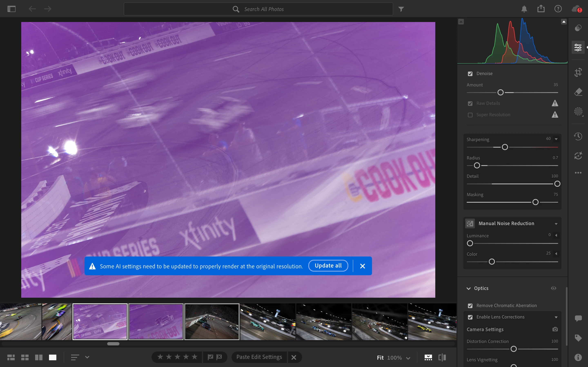588x367 pixels.
Task: Enable the Super Resolution checkbox
Action: click(470, 115)
